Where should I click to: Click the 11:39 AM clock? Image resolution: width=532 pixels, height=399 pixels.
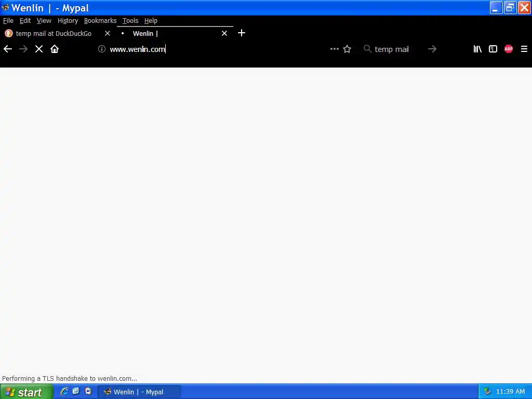(x=510, y=392)
